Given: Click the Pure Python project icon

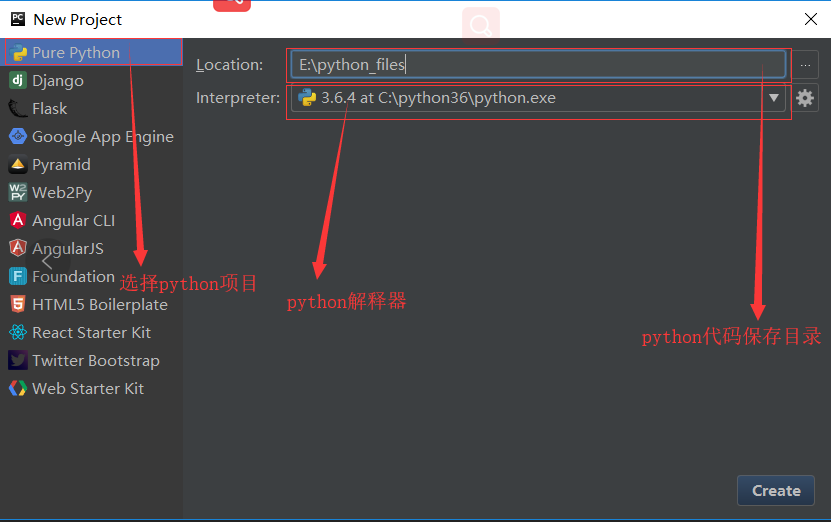Looking at the screenshot, I should click(18, 53).
